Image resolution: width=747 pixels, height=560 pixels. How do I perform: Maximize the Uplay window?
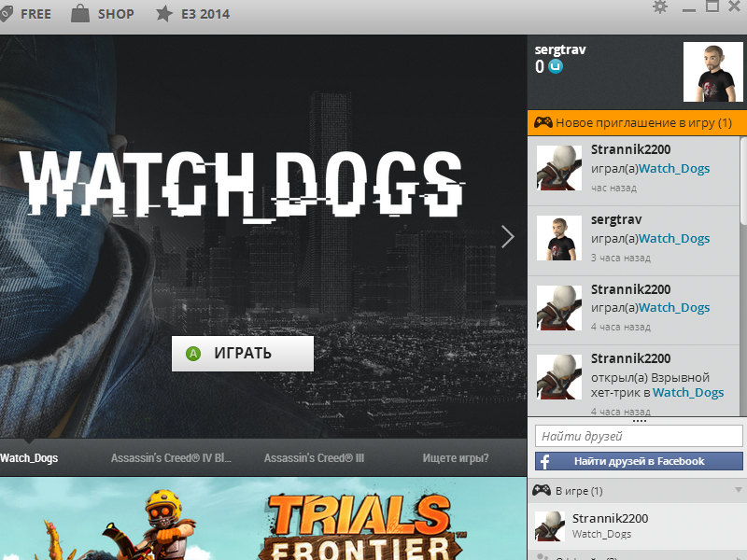712,7
